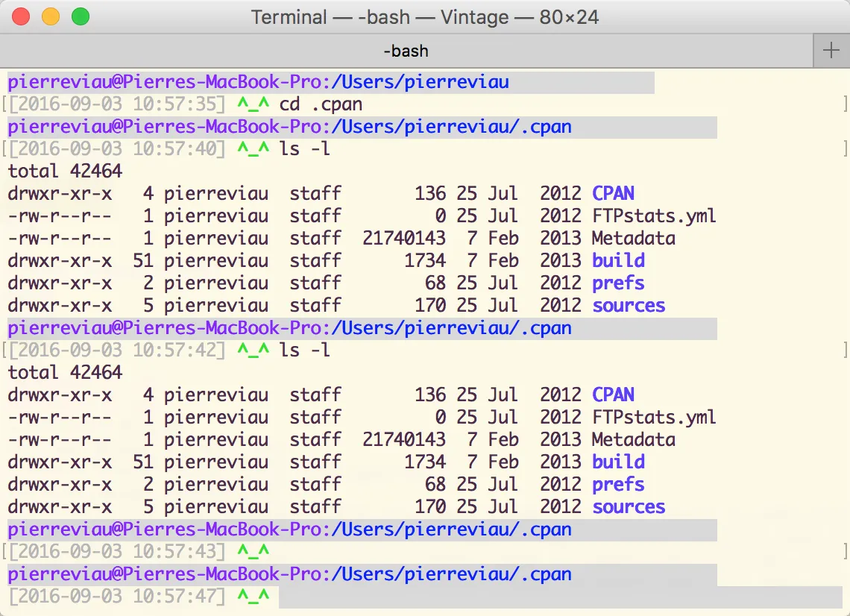850x616 pixels.
Task: Open a new tab with the plus button
Action: 831,51
